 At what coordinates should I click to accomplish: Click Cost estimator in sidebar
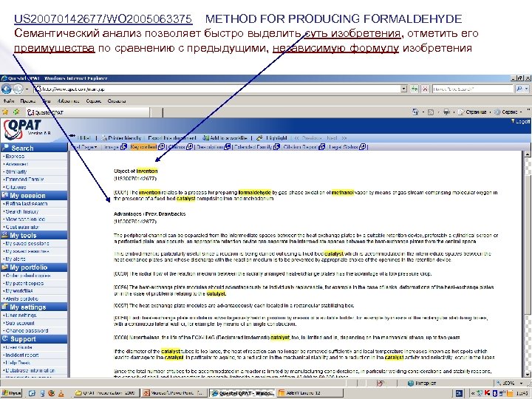point(22,227)
